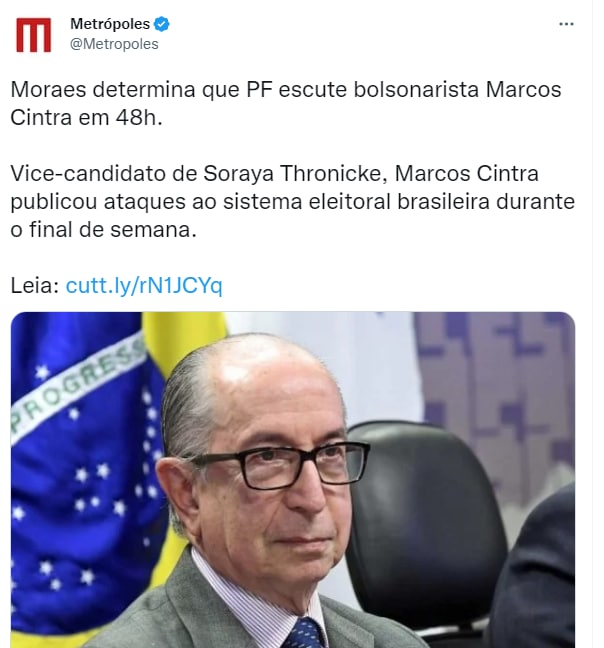Click the 'Leia:' label
Viewport: 604px width, 648px height.
(x=35, y=286)
